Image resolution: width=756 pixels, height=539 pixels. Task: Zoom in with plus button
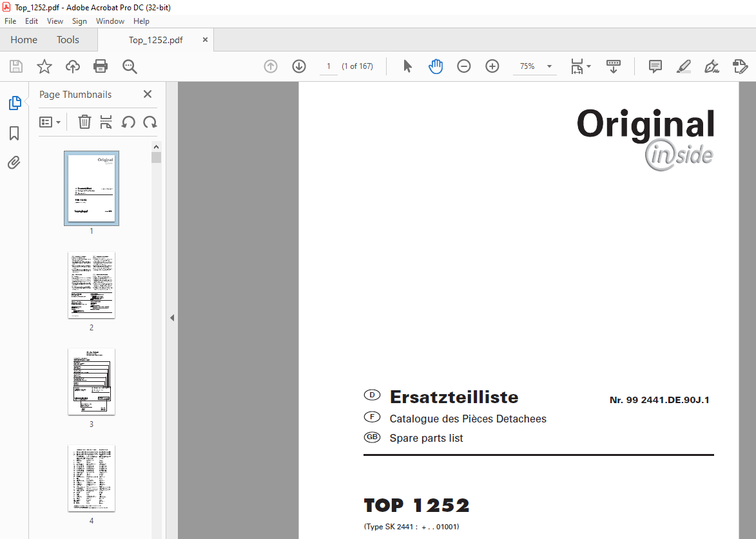[x=492, y=66]
